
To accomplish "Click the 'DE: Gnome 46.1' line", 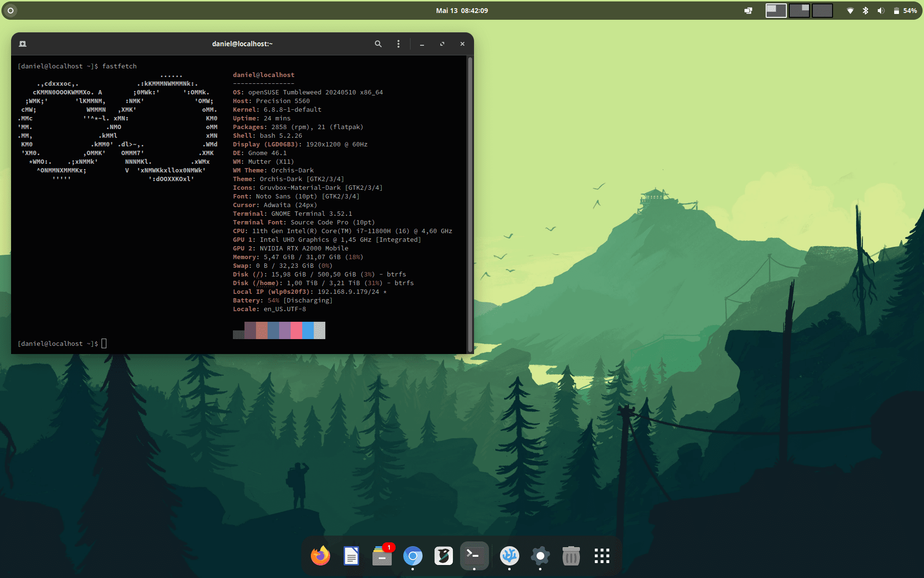I will tap(260, 153).
